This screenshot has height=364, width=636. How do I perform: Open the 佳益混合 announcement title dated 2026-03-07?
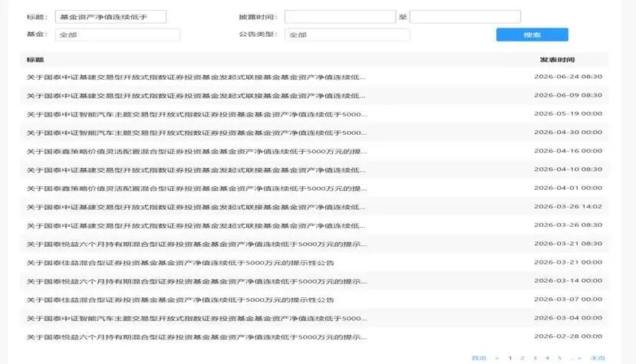click(180, 300)
